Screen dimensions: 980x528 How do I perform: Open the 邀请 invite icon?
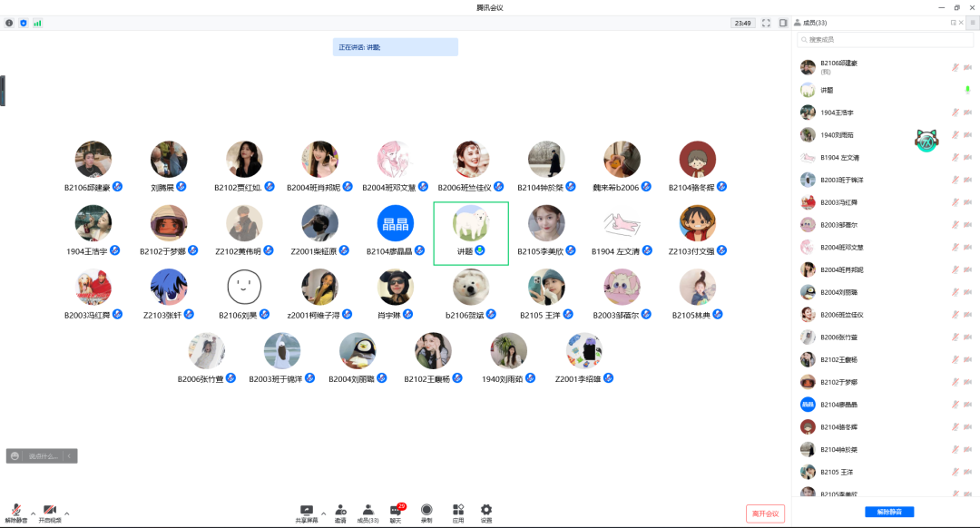click(x=340, y=513)
